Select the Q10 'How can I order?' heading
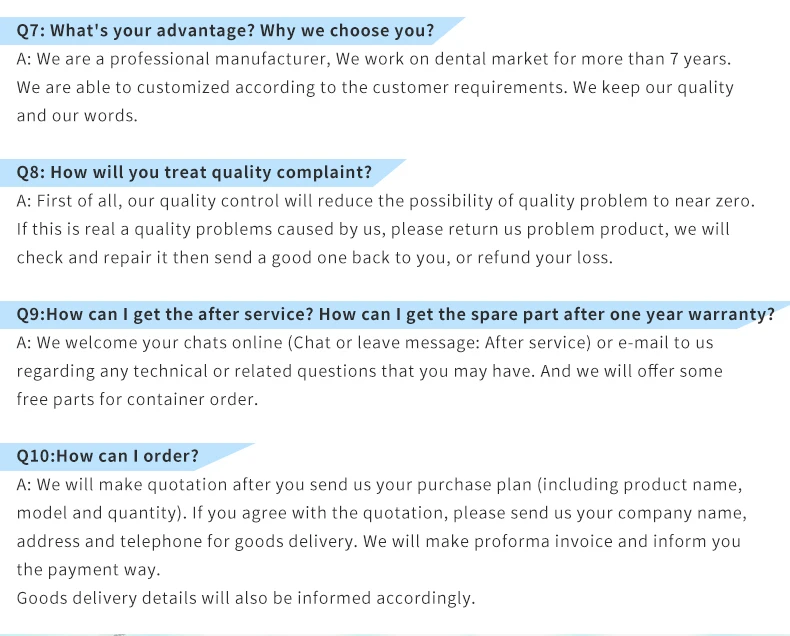The image size is (790, 636). (108, 456)
